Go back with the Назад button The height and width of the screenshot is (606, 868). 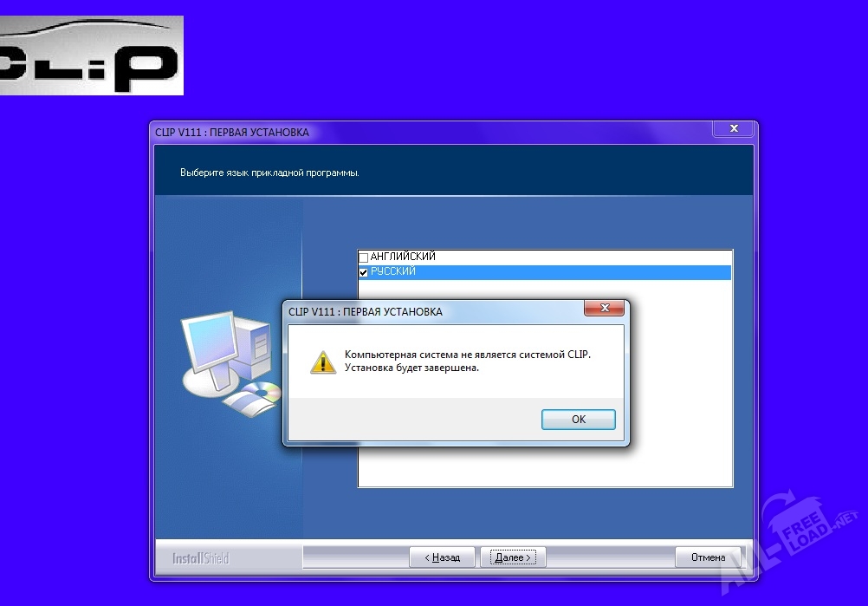click(x=442, y=557)
